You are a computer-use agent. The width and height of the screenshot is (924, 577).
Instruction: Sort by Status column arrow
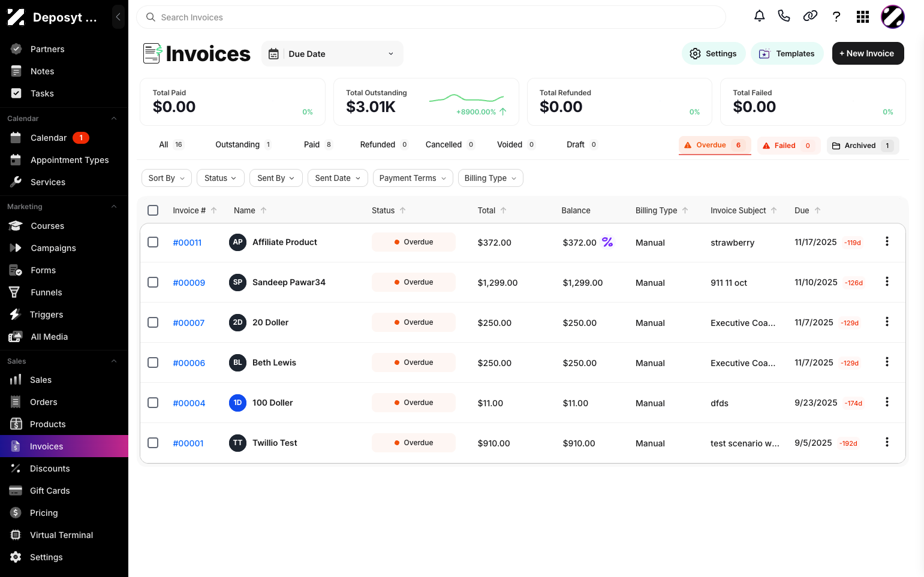coord(403,210)
